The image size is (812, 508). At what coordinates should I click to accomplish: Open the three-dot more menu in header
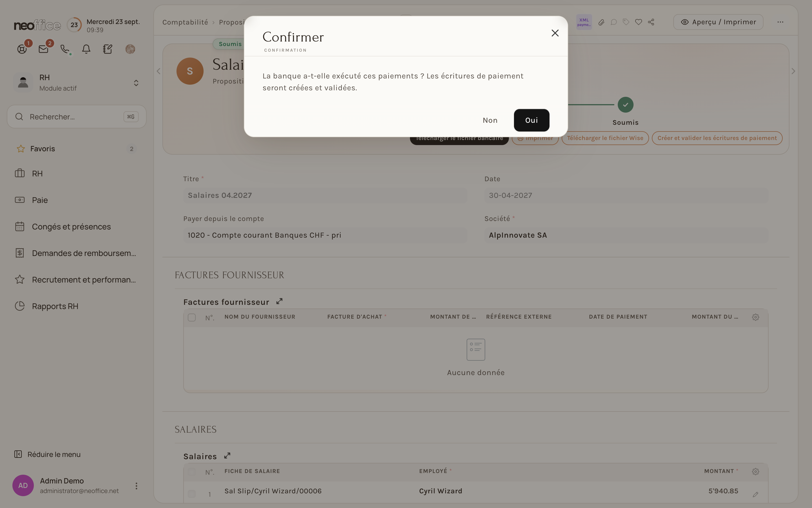(780, 22)
